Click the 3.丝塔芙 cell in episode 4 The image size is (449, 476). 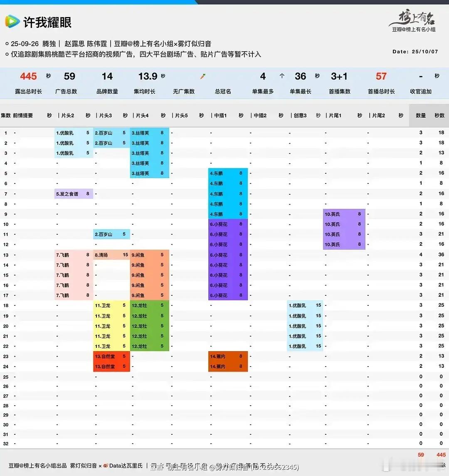point(150,164)
